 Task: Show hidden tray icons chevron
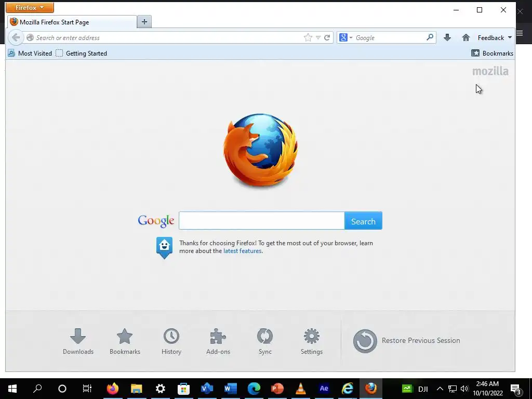click(x=440, y=389)
